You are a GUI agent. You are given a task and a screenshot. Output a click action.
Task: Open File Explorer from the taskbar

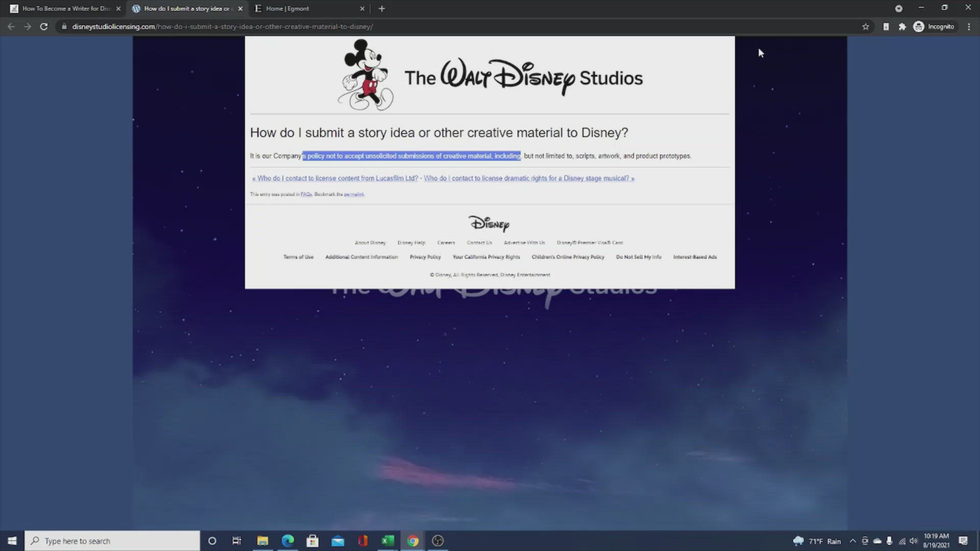tap(262, 541)
